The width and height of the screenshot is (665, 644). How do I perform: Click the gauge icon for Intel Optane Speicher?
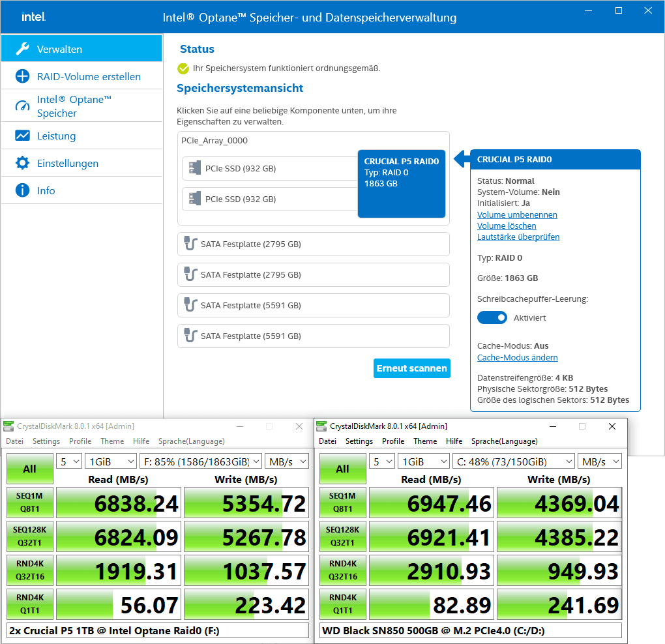coord(22,106)
